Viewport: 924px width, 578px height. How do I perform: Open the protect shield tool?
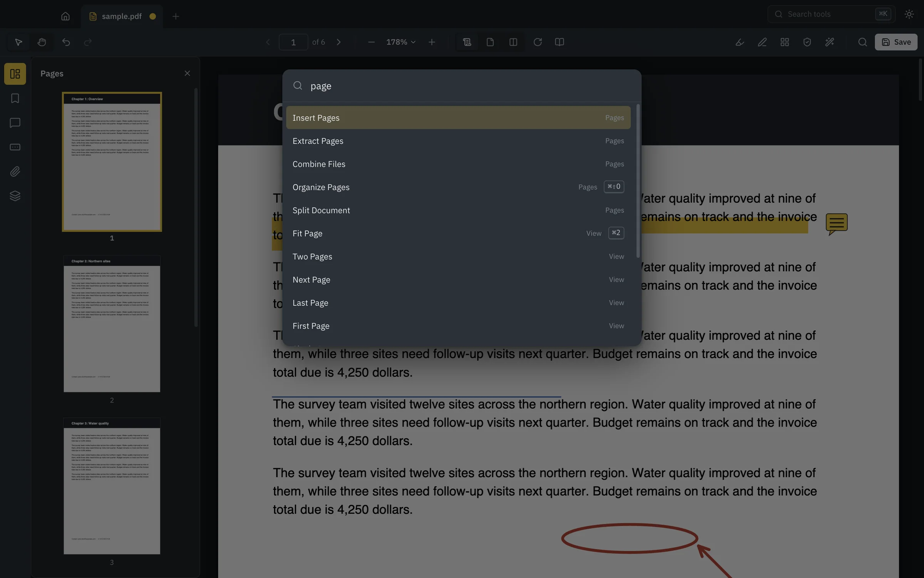807,42
